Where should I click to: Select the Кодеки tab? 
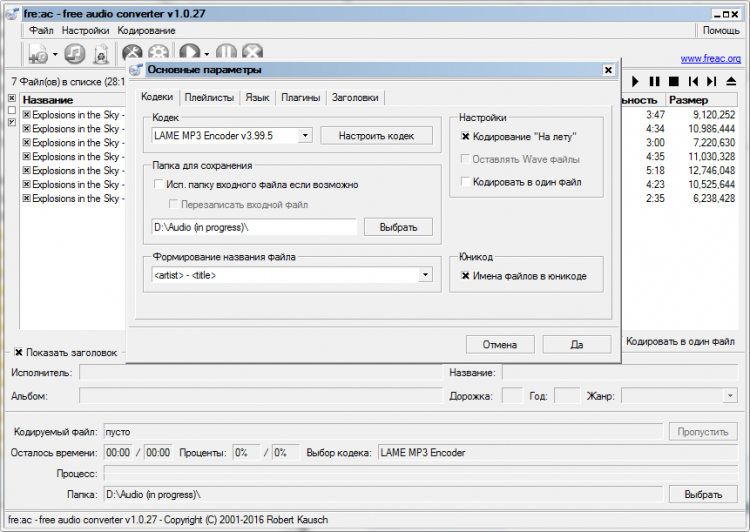(157, 97)
